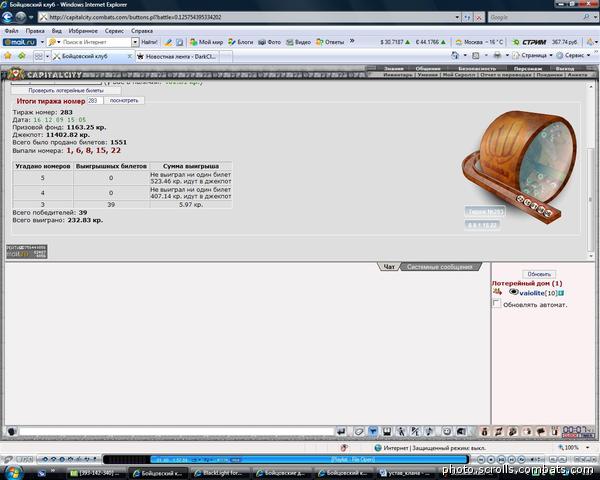Select the Системные сообщения tab
The height and width of the screenshot is (480, 600).
tap(439, 267)
